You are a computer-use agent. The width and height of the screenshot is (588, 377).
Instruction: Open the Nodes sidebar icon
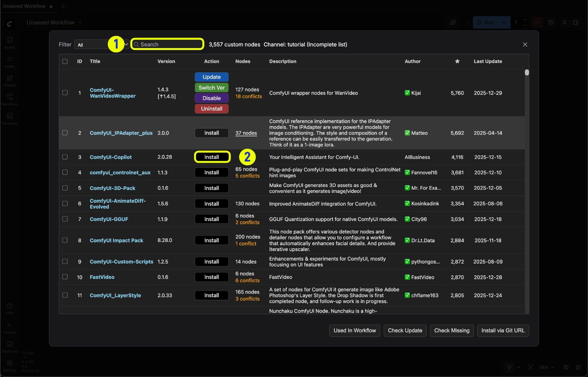tap(9, 62)
